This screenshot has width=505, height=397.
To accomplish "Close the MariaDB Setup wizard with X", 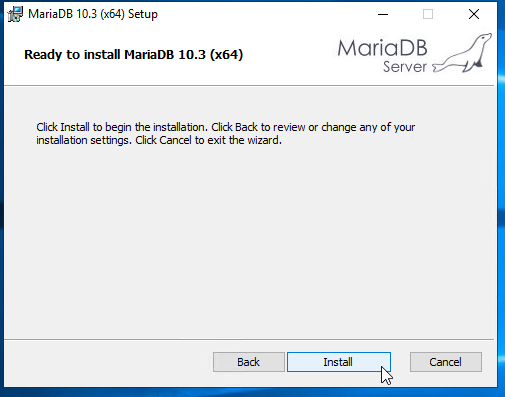I will pos(474,14).
